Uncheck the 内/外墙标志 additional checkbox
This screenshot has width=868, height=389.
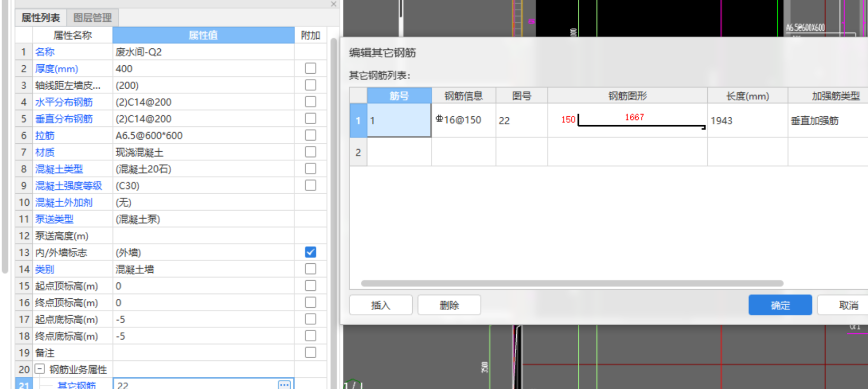pyautogui.click(x=310, y=252)
